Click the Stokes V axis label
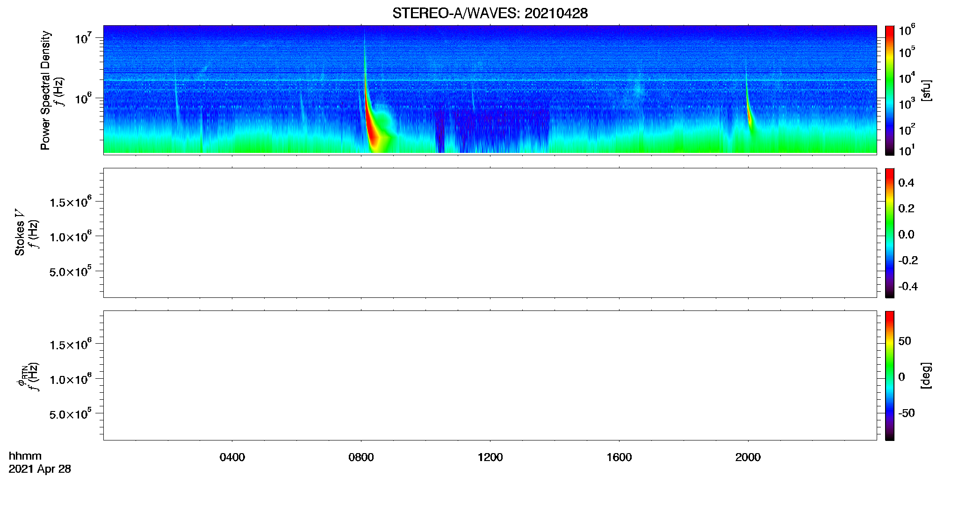Viewport: 980px width, 505px height. (20, 232)
